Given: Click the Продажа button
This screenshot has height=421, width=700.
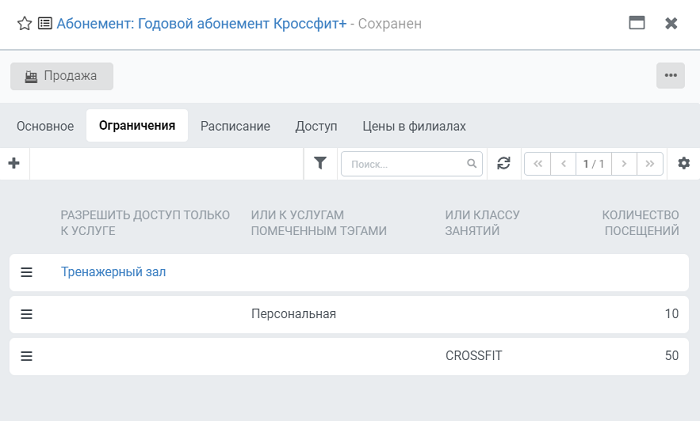Looking at the screenshot, I should tap(62, 76).
